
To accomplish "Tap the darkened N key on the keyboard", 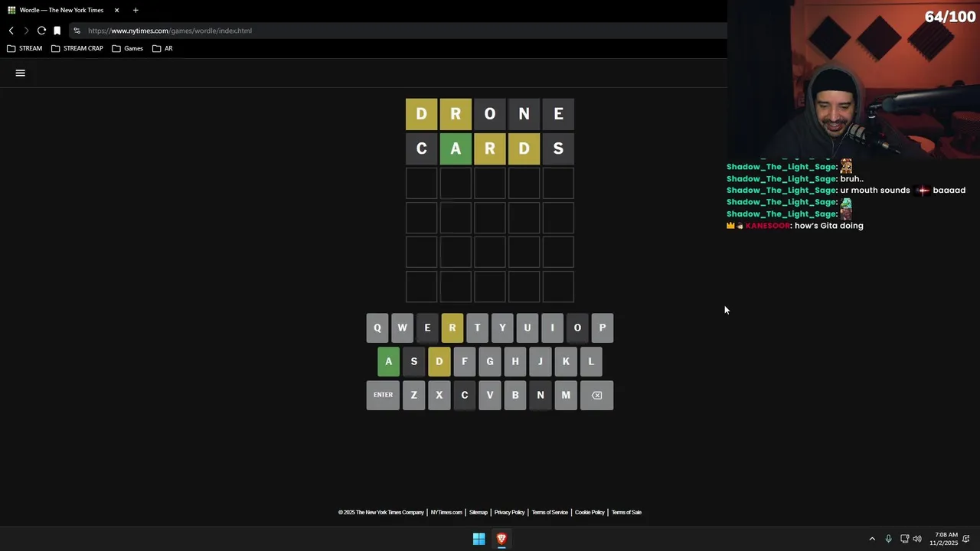I will point(541,395).
